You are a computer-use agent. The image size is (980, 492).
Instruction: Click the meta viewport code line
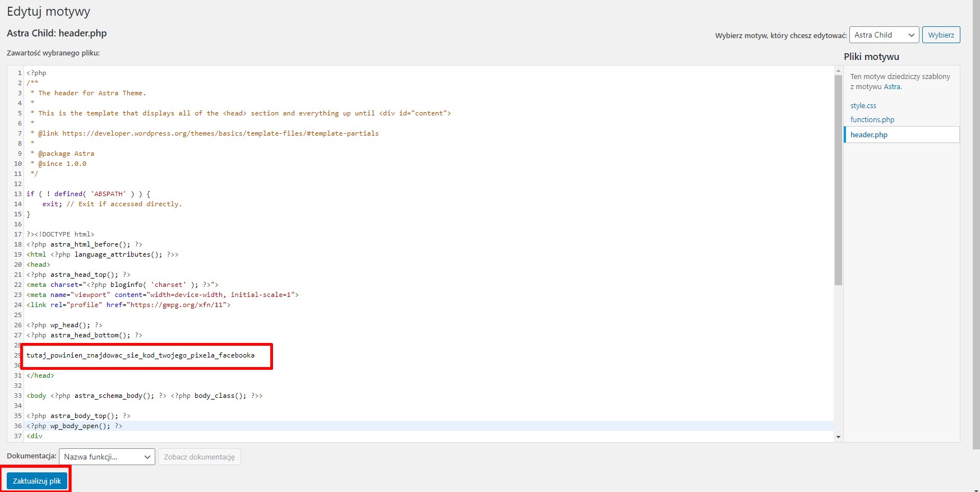point(163,295)
